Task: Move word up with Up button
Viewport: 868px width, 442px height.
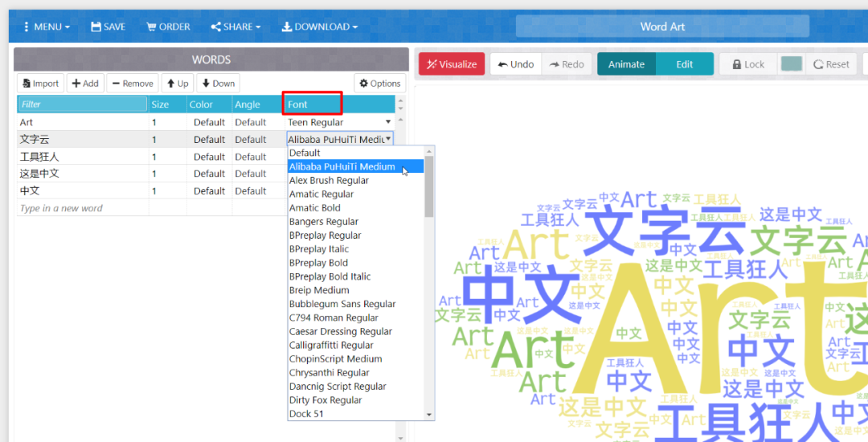Action: [178, 84]
